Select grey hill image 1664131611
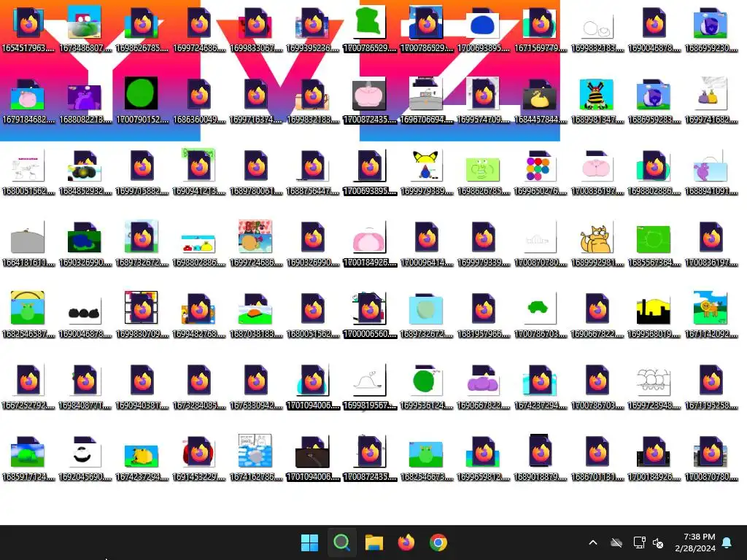 28,244
